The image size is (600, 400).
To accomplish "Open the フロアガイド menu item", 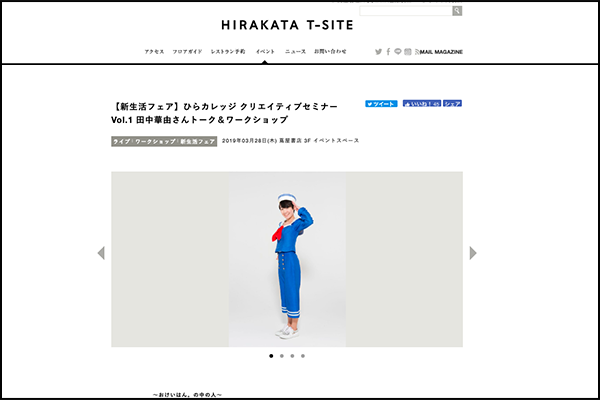I will [187, 52].
